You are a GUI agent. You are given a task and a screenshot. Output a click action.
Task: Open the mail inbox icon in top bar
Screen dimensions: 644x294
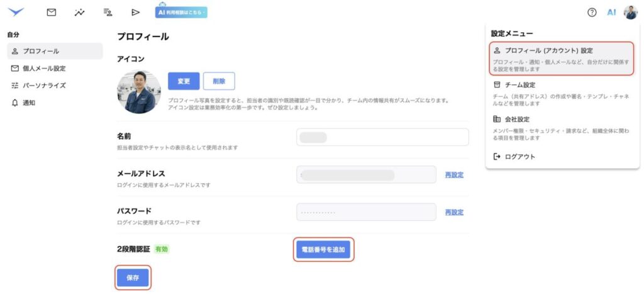pyautogui.click(x=52, y=12)
